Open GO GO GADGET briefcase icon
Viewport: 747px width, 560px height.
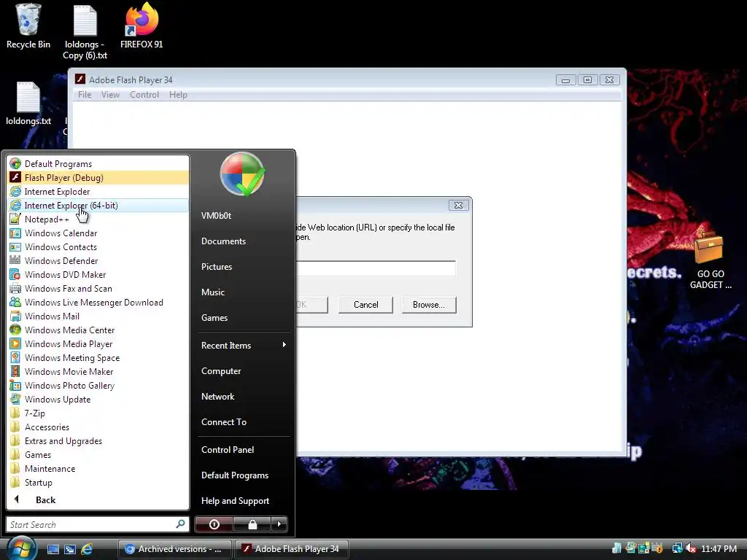(710, 260)
